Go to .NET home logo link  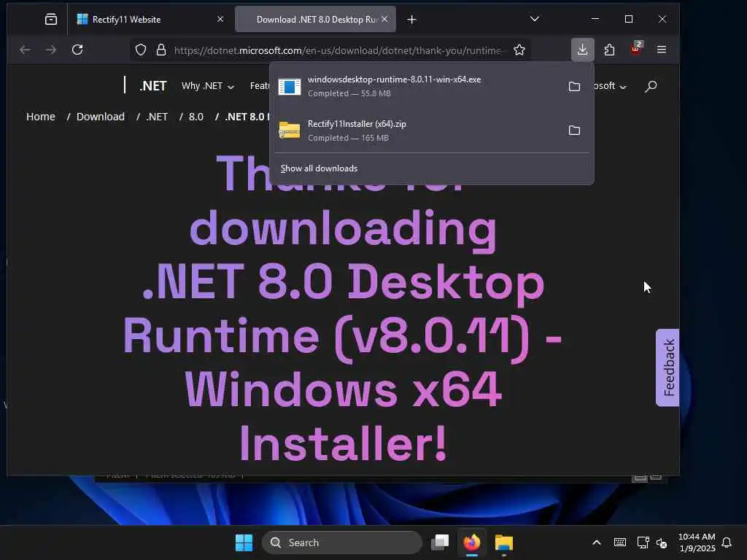coord(153,86)
